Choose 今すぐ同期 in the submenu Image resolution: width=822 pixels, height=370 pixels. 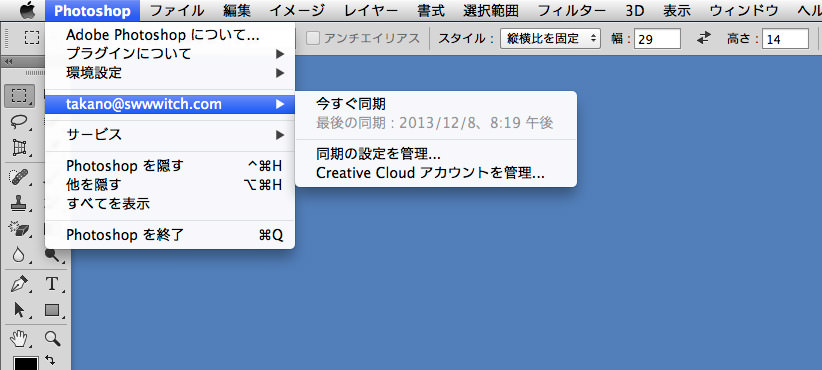click(x=436, y=104)
